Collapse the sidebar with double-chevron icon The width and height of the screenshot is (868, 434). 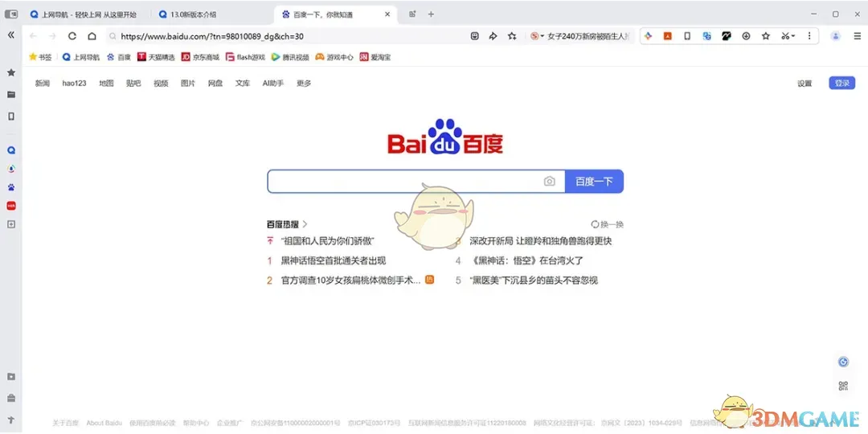(x=10, y=35)
